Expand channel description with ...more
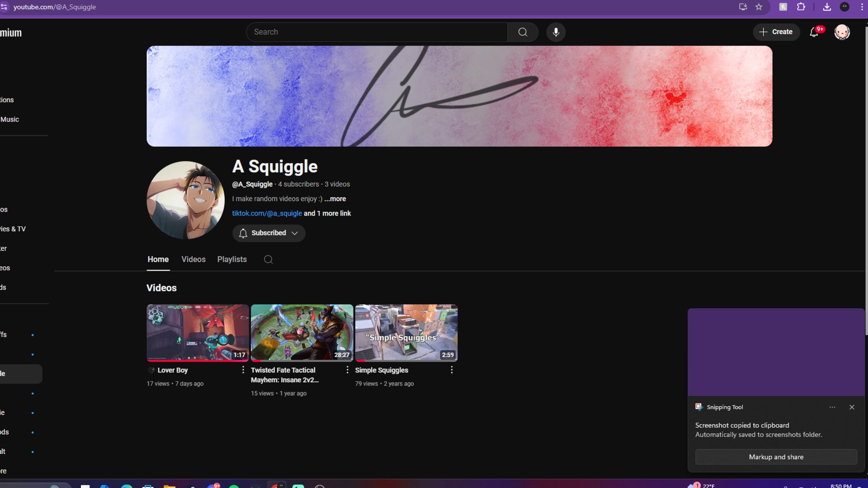 pos(335,199)
